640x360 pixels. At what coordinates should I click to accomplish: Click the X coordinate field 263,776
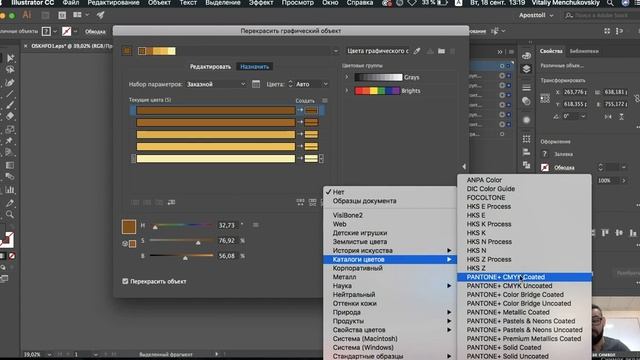click(575, 92)
